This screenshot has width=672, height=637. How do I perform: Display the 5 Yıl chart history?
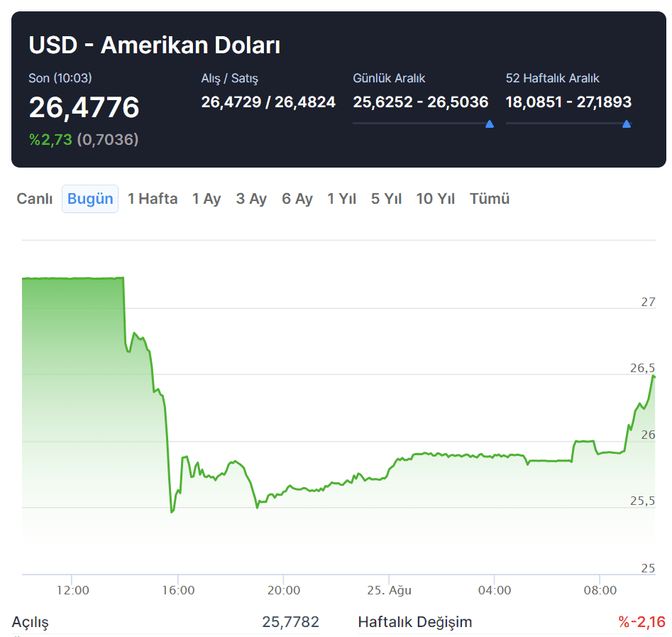pyautogui.click(x=386, y=199)
